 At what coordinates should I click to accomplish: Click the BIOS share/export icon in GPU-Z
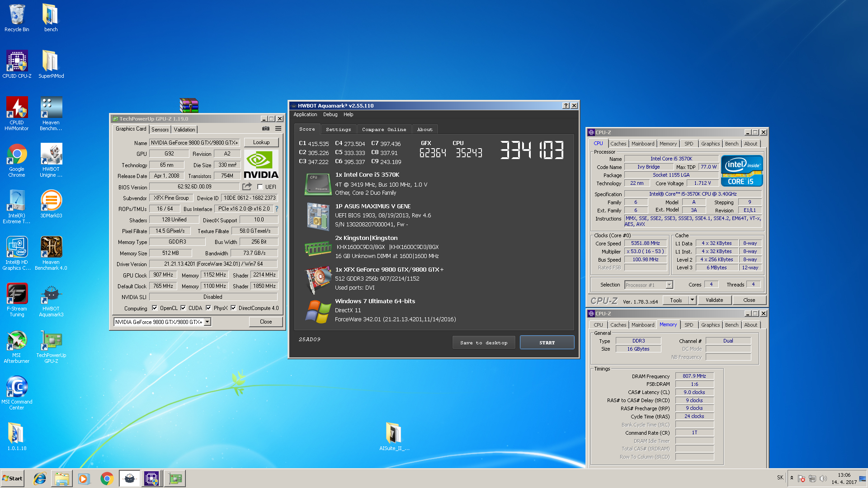click(x=247, y=187)
